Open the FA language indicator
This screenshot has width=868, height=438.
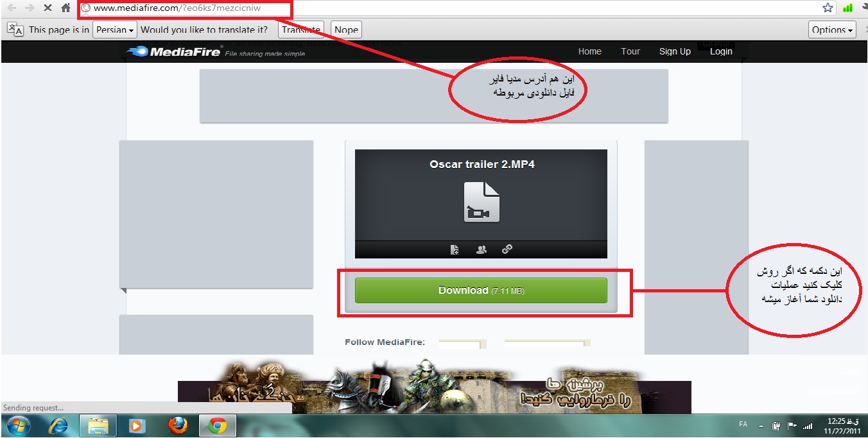coord(743,425)
